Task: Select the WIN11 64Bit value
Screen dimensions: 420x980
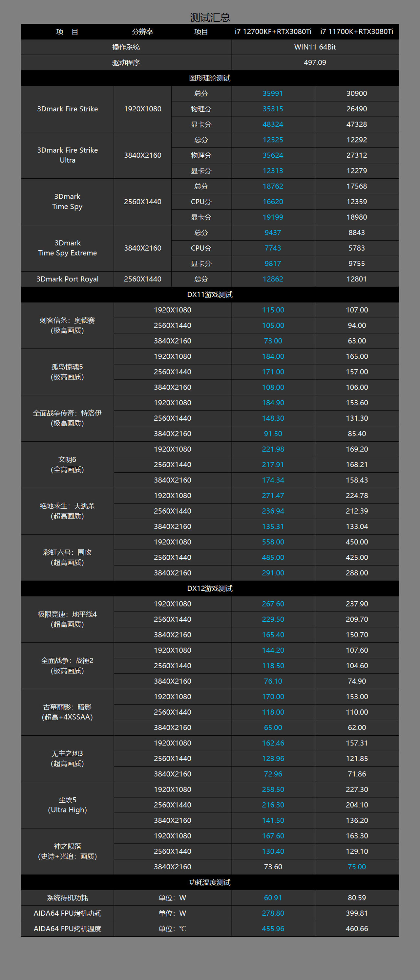Action: click(x=315, y=47)
